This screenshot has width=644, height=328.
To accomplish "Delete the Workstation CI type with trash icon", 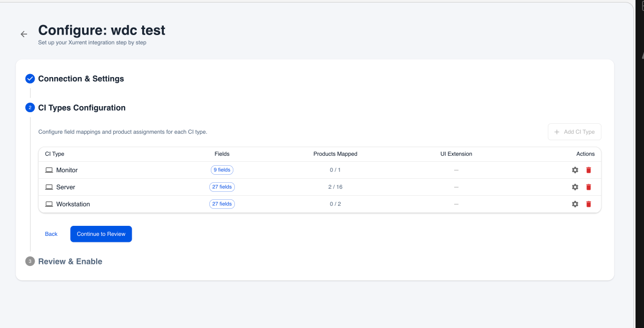I will (588, 204).
